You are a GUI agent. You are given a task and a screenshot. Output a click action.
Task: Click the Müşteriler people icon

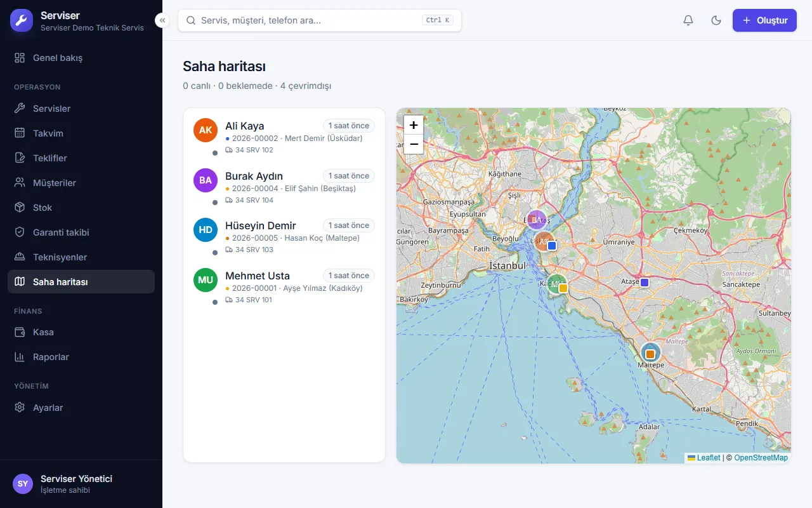tap(20, 183)
